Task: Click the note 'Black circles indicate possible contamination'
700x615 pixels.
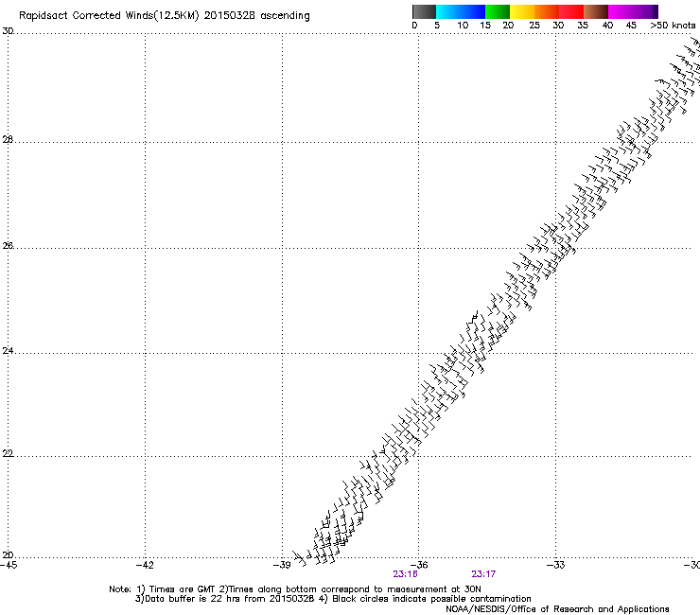Action: coord(431,599)
